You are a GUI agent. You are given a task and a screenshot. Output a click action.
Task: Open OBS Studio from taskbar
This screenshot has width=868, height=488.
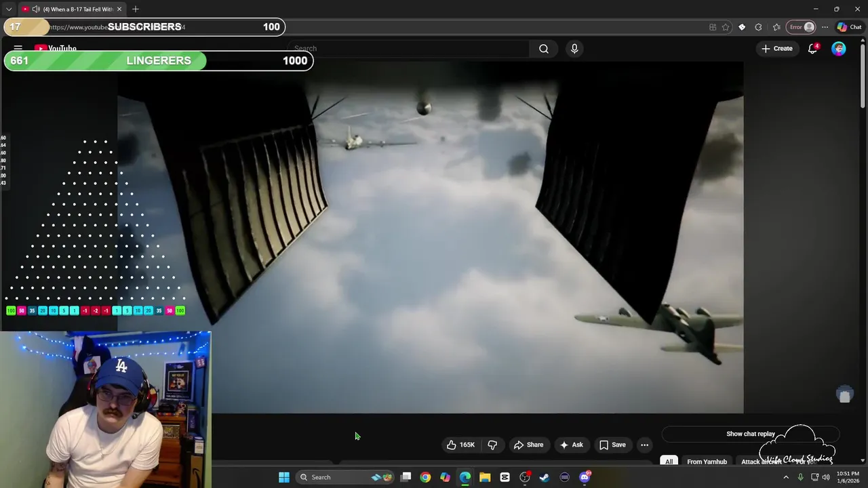[525, 477]
